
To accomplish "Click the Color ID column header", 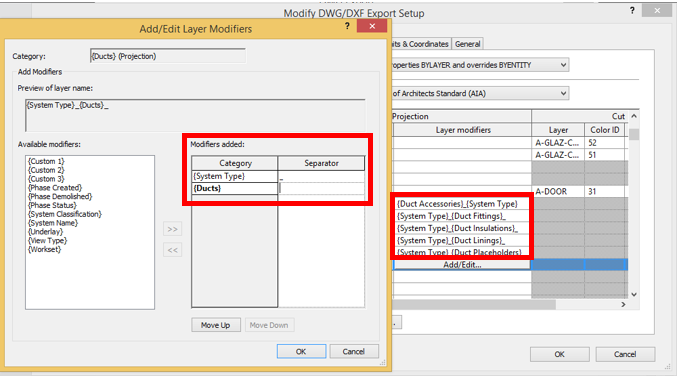I will [x=604, y=130].
